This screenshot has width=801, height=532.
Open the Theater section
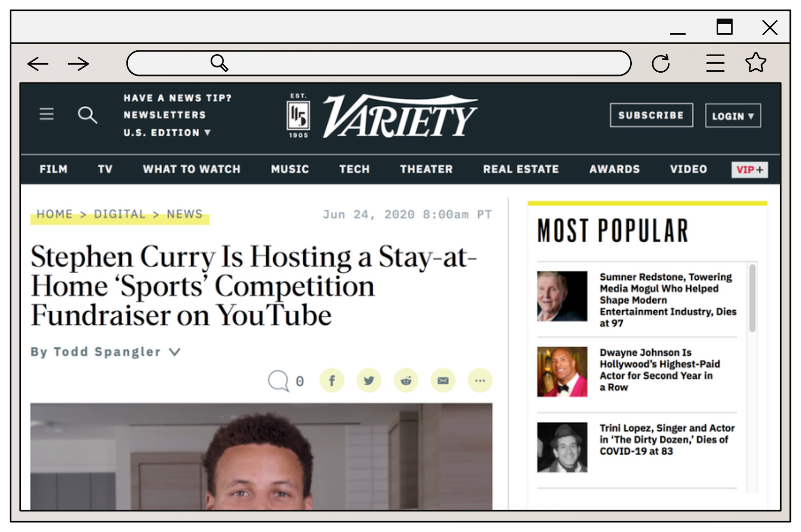click(426, 169)
